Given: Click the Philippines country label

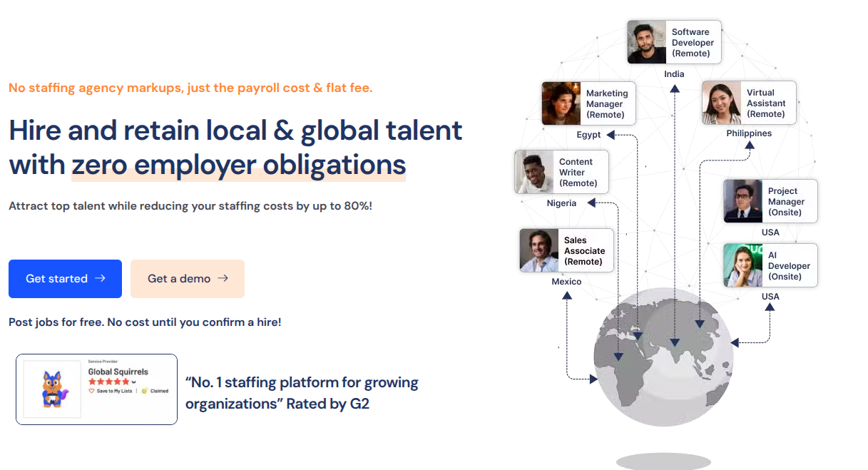Looking at the screenshot, I should (749, 133).
